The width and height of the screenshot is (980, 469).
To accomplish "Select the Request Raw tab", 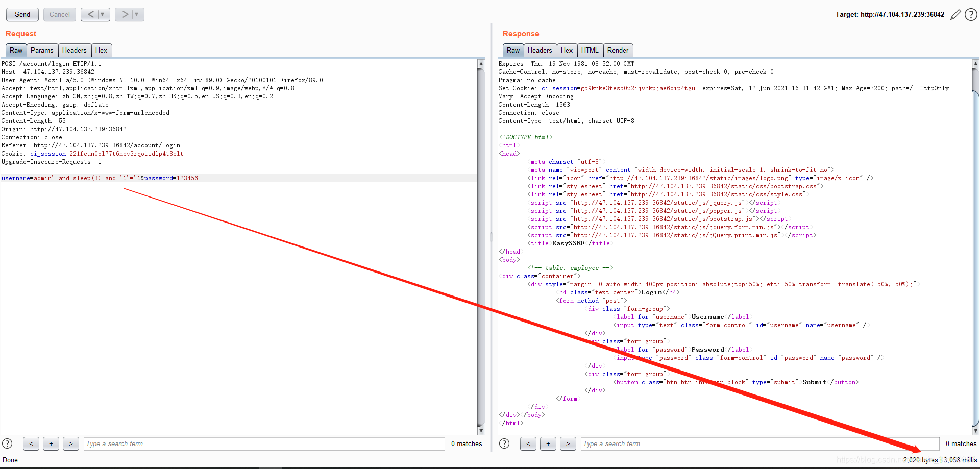I will 16,50.
